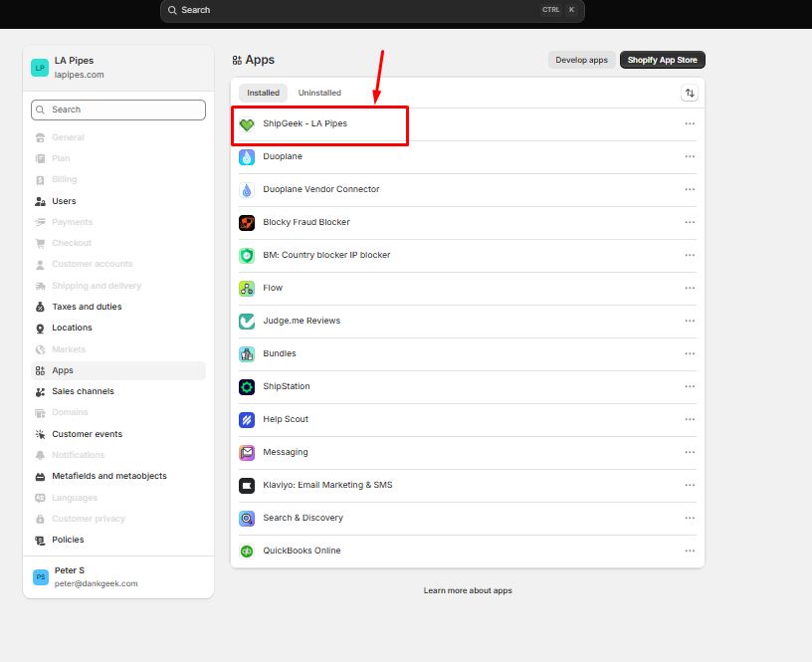
Task: Click the Search & Discovery app icon
Action: pos(247,518)
